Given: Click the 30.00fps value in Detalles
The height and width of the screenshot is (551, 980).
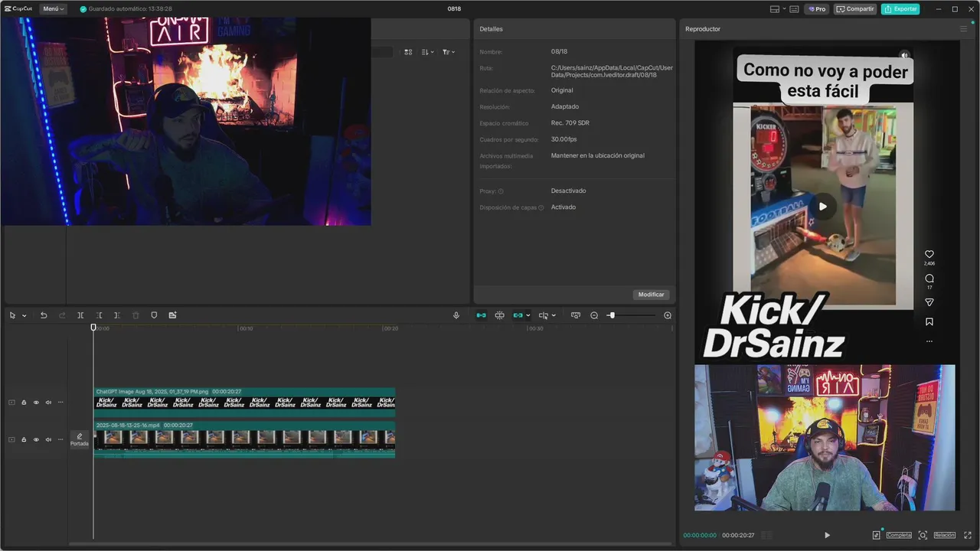Looking at the screenshot, I should pyautogui.click(x=563, y=139).
